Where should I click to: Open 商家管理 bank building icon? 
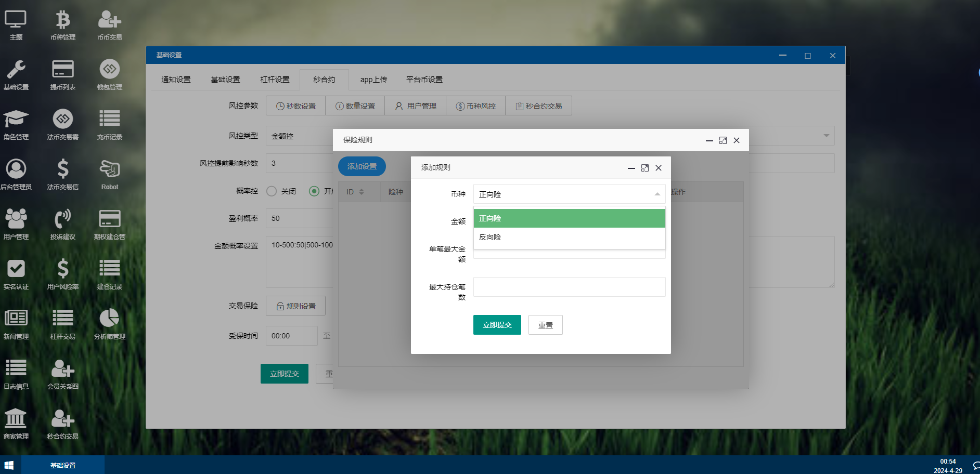tap(16, 424)
